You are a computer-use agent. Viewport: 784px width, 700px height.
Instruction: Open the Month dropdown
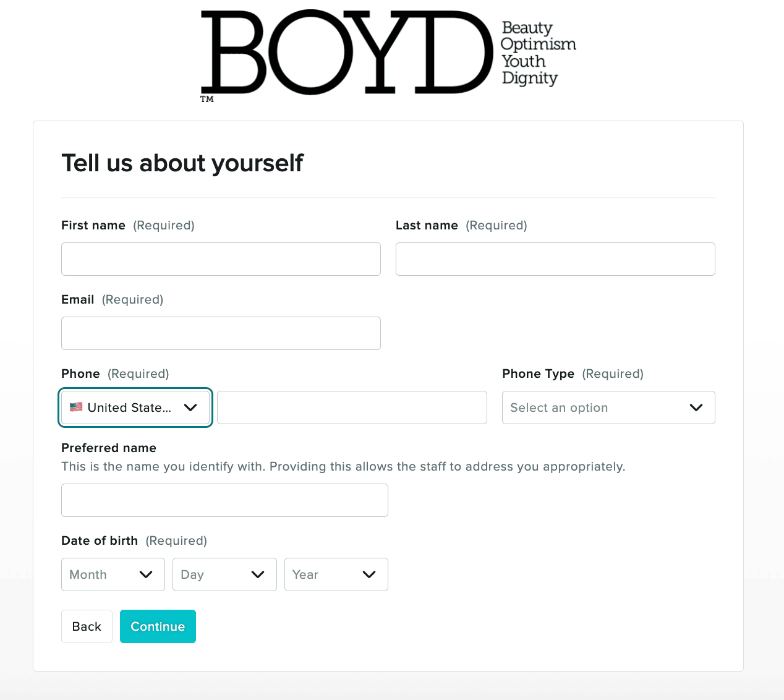point(113,574)
